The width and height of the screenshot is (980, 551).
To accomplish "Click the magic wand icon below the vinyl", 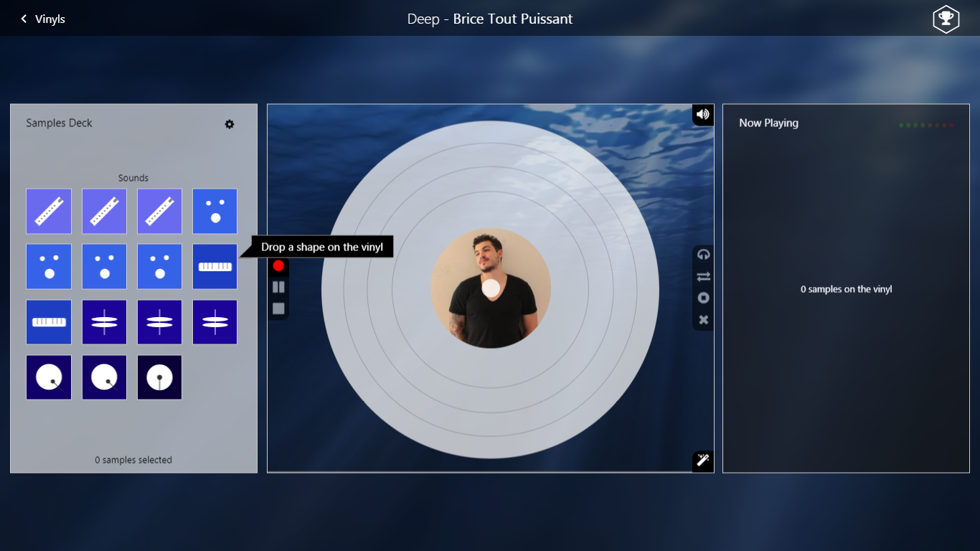I will pyautogui.click(x=703, y=461).
